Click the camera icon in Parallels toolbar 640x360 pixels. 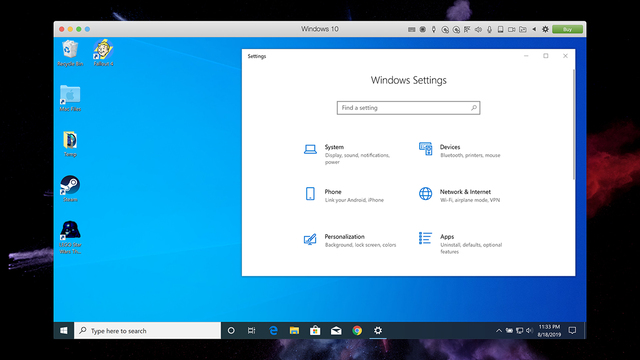pos(511,29)
